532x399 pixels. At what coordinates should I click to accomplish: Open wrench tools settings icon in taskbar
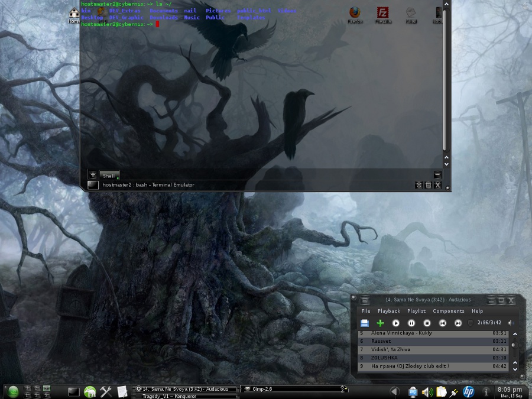(x=106, y=392)
